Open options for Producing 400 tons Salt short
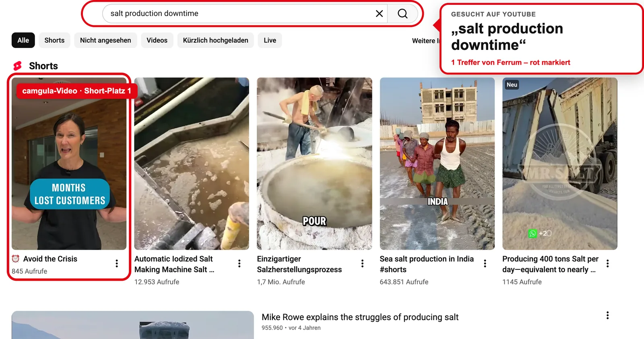 pos(608,263)
